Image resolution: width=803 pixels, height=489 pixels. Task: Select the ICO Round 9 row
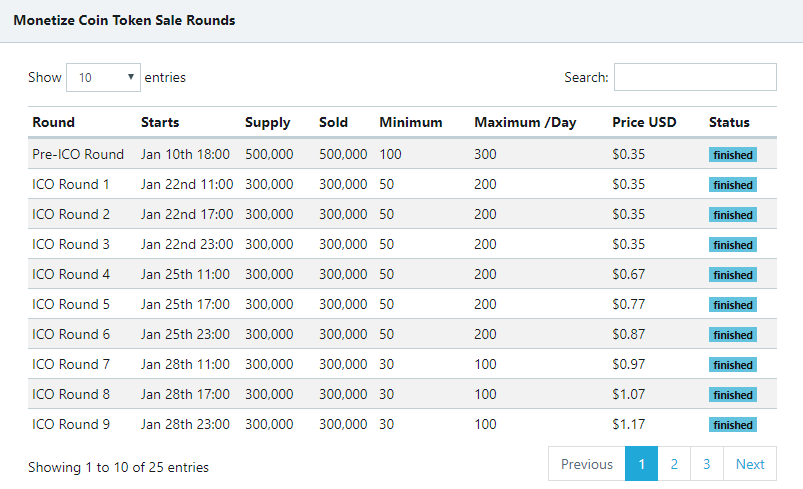pyautogui.click(x=403, y=424)
